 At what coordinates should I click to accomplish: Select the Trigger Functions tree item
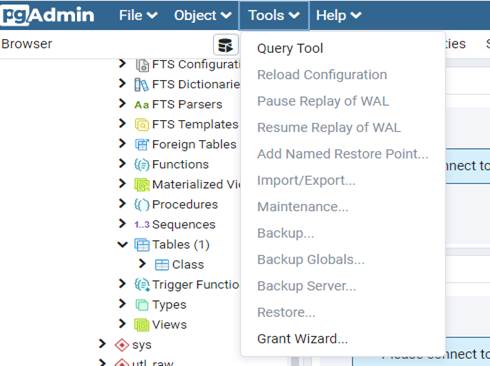[x=196, y=285]
